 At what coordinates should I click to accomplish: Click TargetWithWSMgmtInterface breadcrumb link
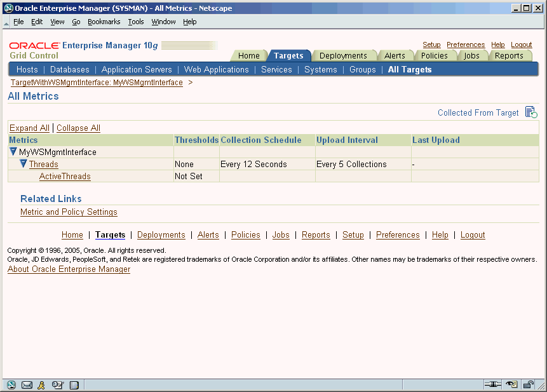[x=97, y=83]
